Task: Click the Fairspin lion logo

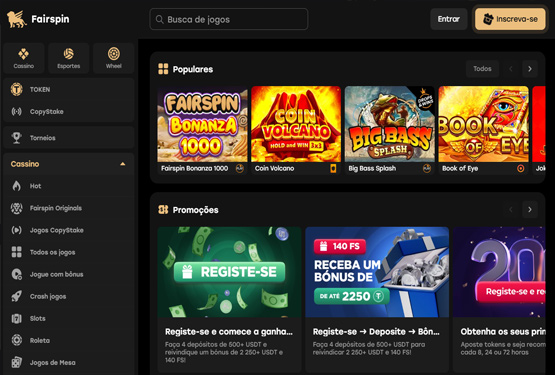Action: pyautogui.click(x=17, y=19)
